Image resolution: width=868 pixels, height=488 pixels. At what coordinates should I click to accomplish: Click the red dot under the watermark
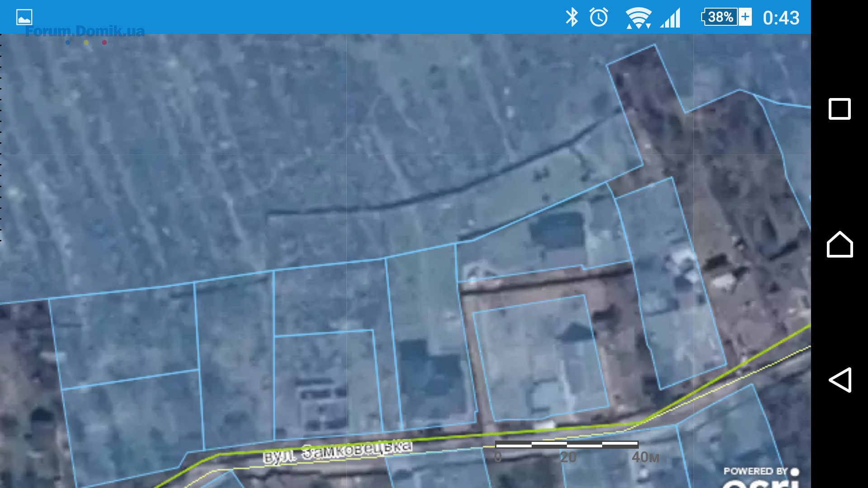tap(104, 42)
